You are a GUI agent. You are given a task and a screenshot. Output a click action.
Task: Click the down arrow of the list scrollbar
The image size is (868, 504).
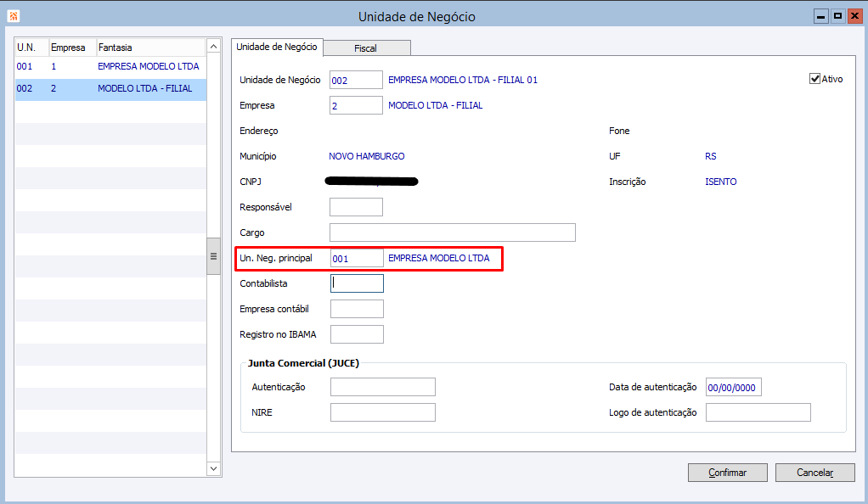coord(214,468)
